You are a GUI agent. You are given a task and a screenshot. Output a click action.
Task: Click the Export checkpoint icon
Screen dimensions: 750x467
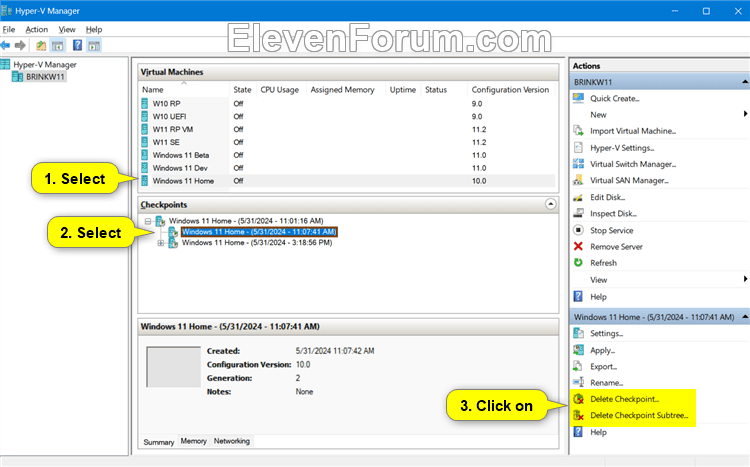click(x=578, y=366)
